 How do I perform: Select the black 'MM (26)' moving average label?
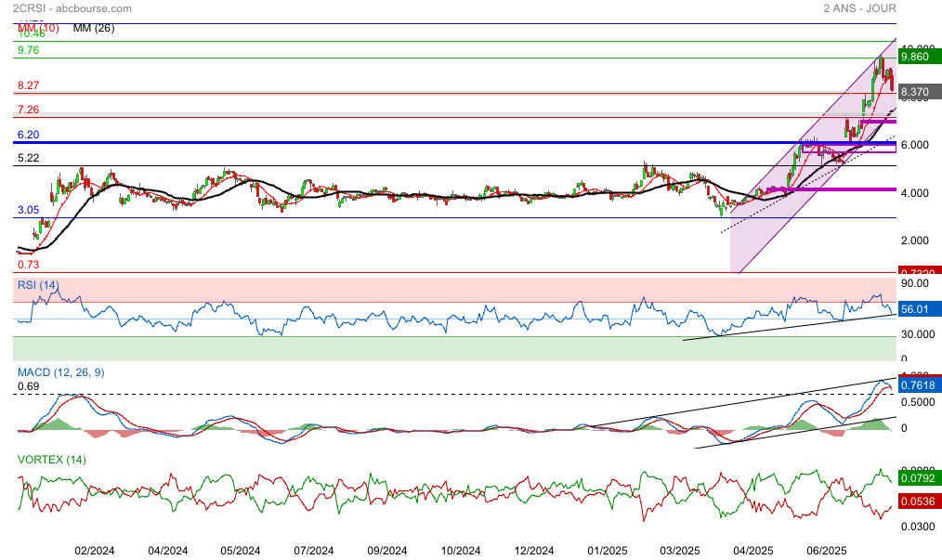(93, 28)
